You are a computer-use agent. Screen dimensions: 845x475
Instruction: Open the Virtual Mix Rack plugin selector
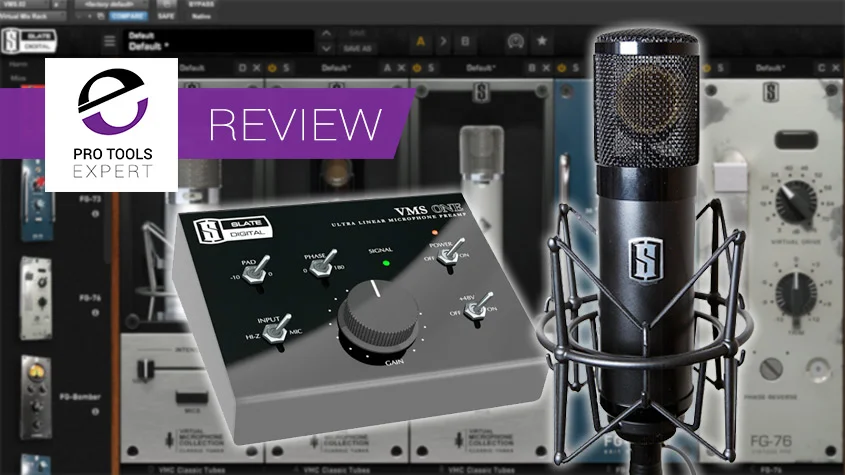[32, 16]
